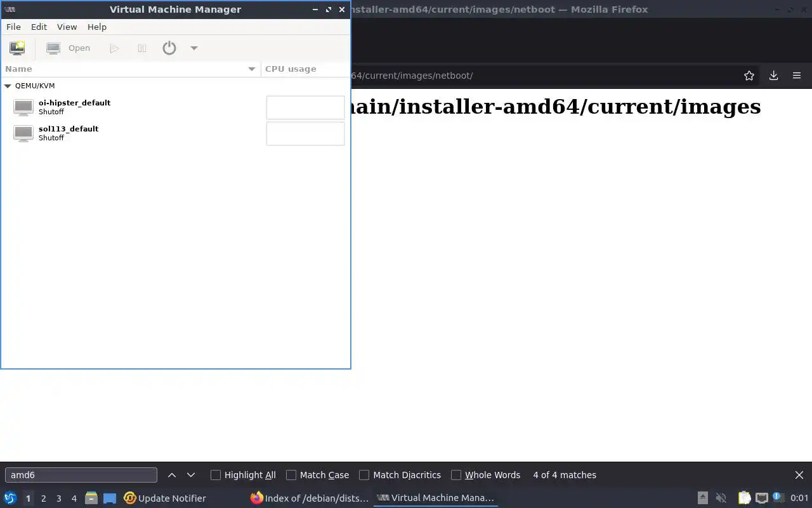The image size is (812, 508).
Task: Switch to workspace 1
Action: coord(28,498)
